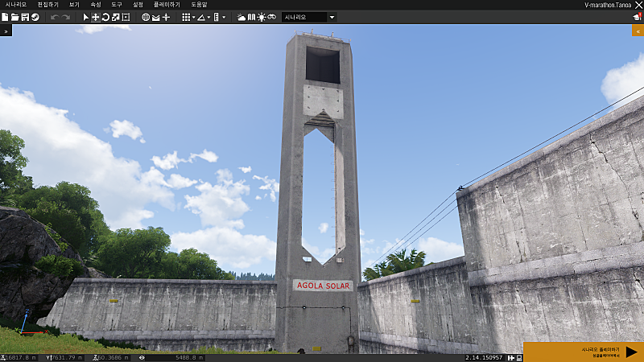Redo the last undone edit
This screenshot has height=362, width=644.
point(66,17)
